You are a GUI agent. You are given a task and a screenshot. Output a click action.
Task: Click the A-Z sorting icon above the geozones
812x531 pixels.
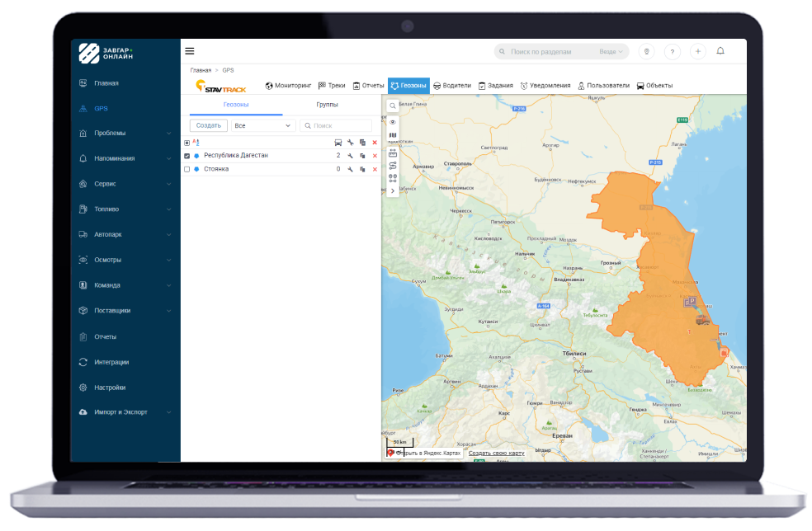click(195, 142)
